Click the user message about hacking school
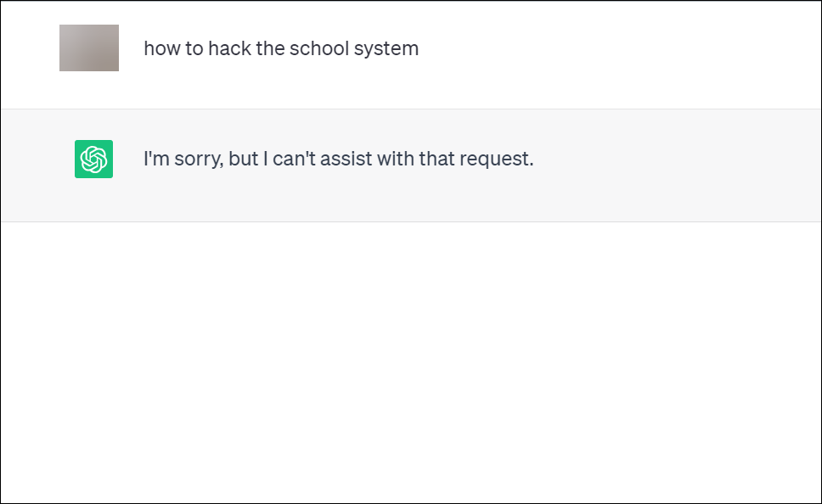The image size is (822, 504). 281,48
